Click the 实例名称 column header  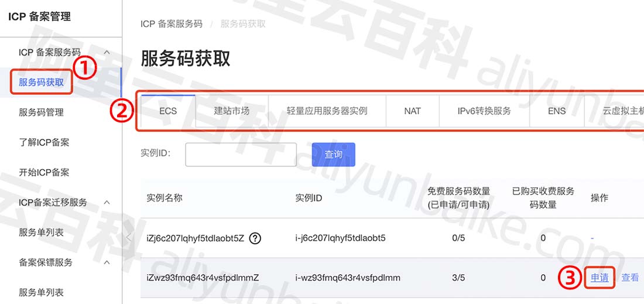[x=165, y=198]
